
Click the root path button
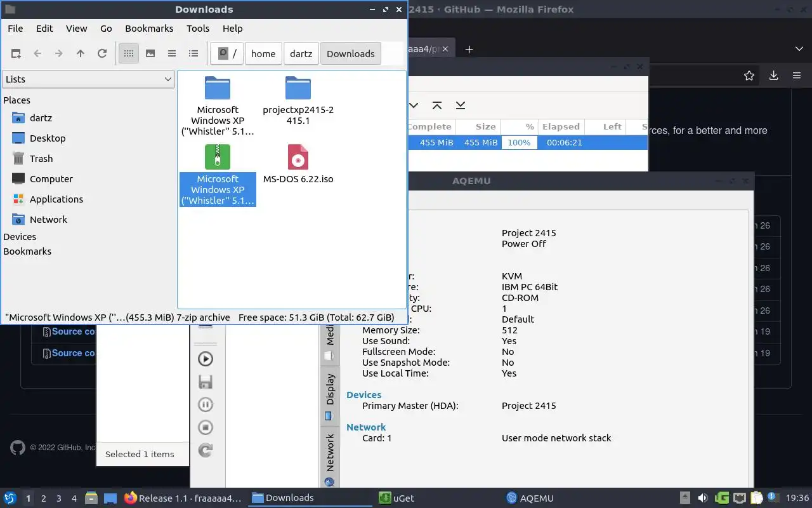[227, 54]
